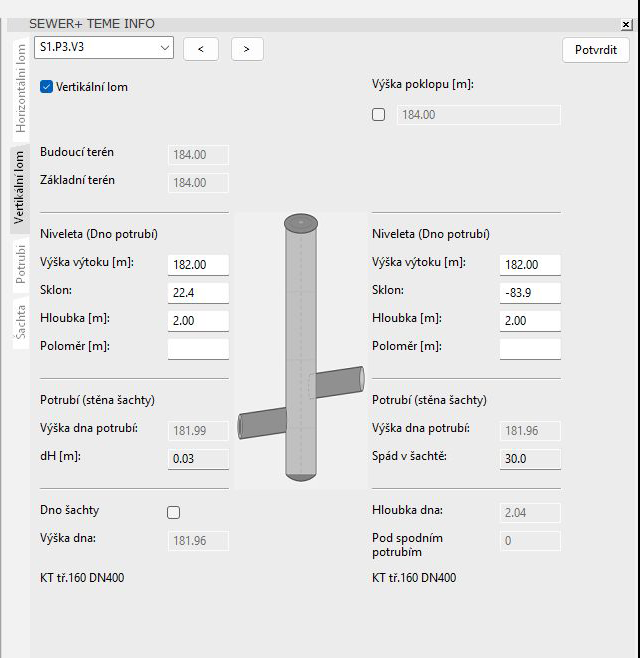This screenshot has height=658, width=640.
Task: Click the Potvrdit confirm button
Action: tap(596, 50)
